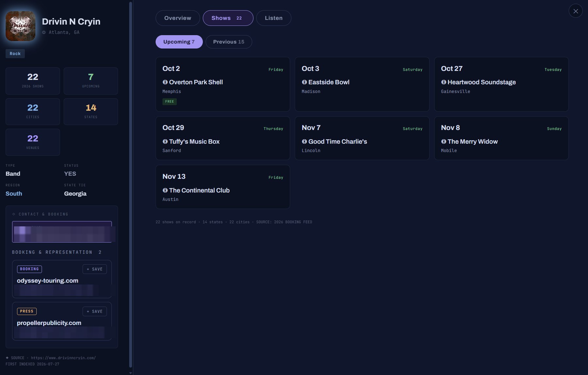Open propellerpublicity.com press link
Viewport: 588px width, 375px height.
tap(49, 323)
